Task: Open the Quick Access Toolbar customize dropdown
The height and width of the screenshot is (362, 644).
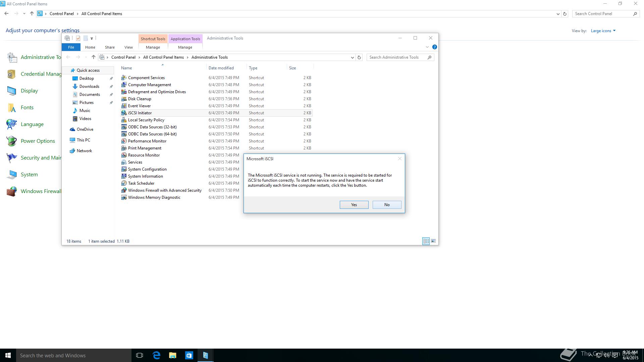Action: (92, 38)
